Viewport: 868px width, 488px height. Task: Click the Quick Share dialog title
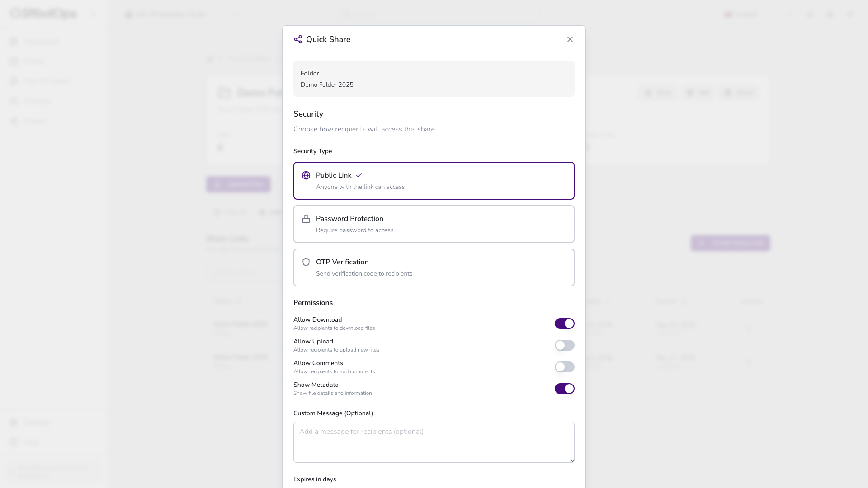(328, 39)
